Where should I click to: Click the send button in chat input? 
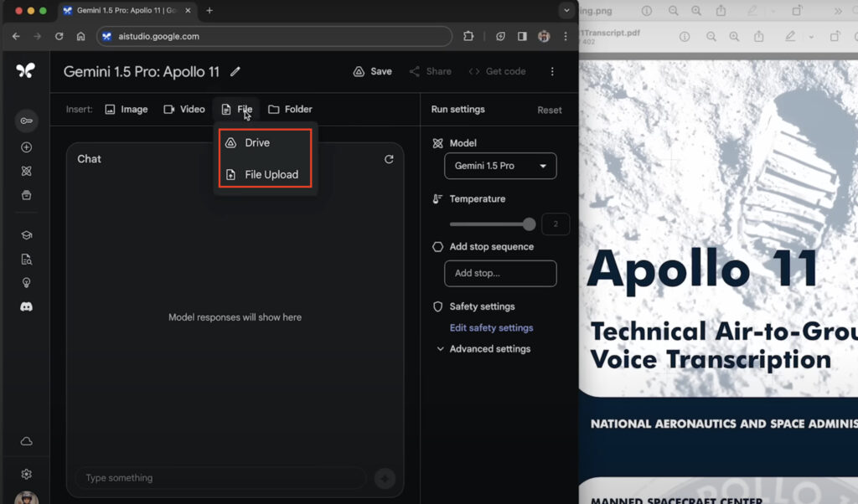pos(385,478)
